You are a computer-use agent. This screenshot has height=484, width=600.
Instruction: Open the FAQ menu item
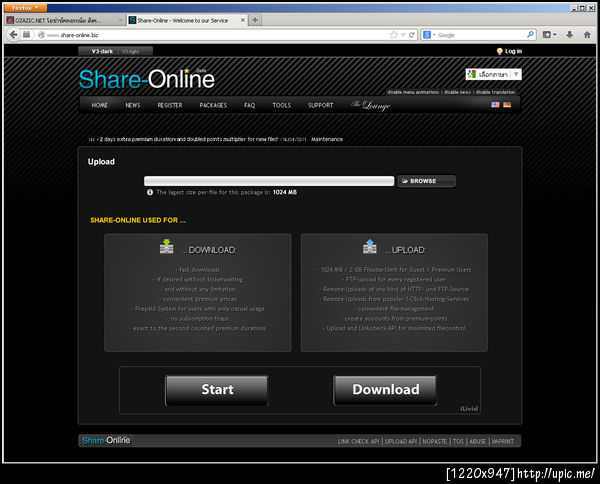coord(249,105)
